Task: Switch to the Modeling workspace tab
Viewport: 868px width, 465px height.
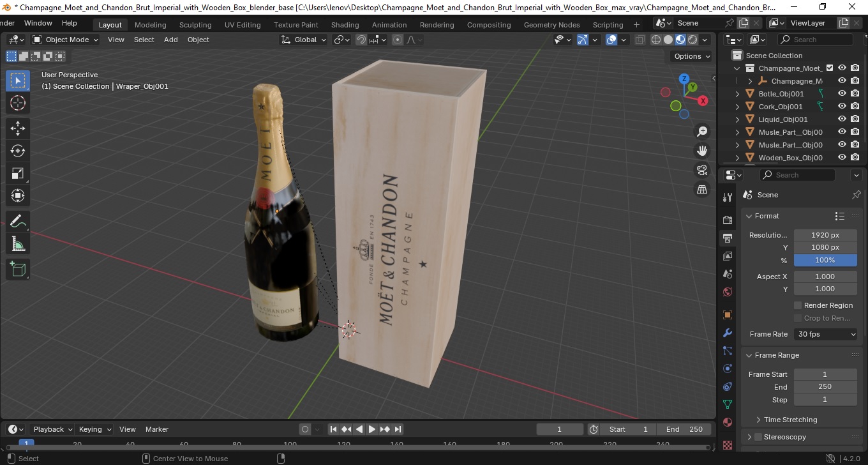Action: (150, 25)
